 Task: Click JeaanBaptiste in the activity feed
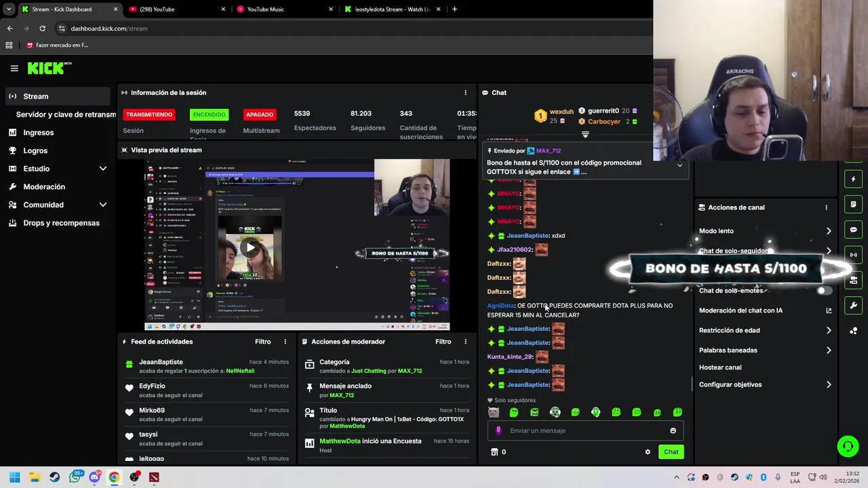pyautogui.click(x=161, y=362)
